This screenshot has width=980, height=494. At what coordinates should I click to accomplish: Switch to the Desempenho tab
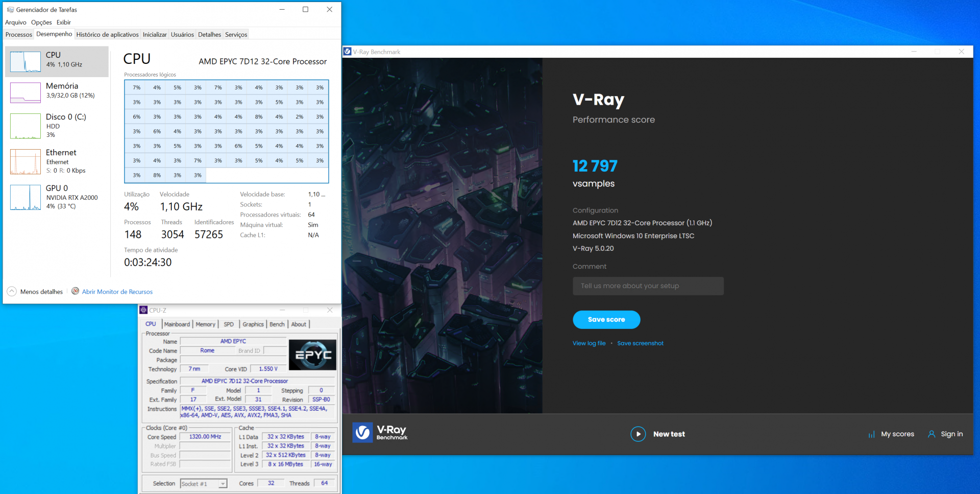(54, 34)
